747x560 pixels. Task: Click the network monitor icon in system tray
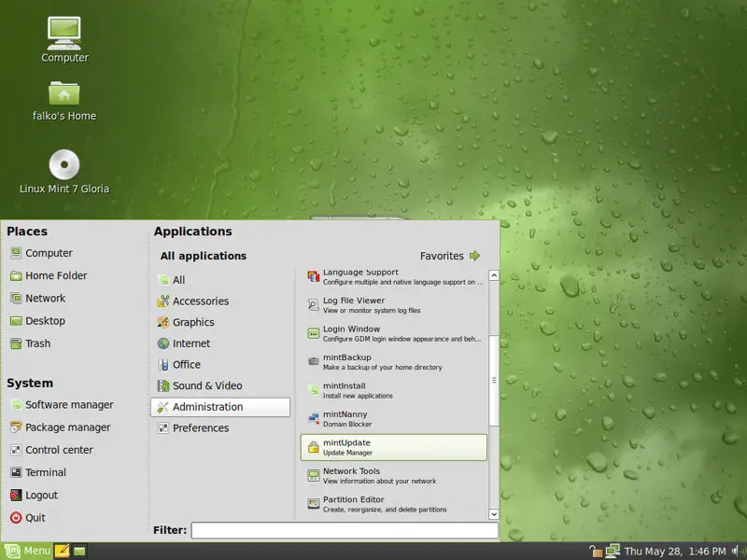point(613,551)
